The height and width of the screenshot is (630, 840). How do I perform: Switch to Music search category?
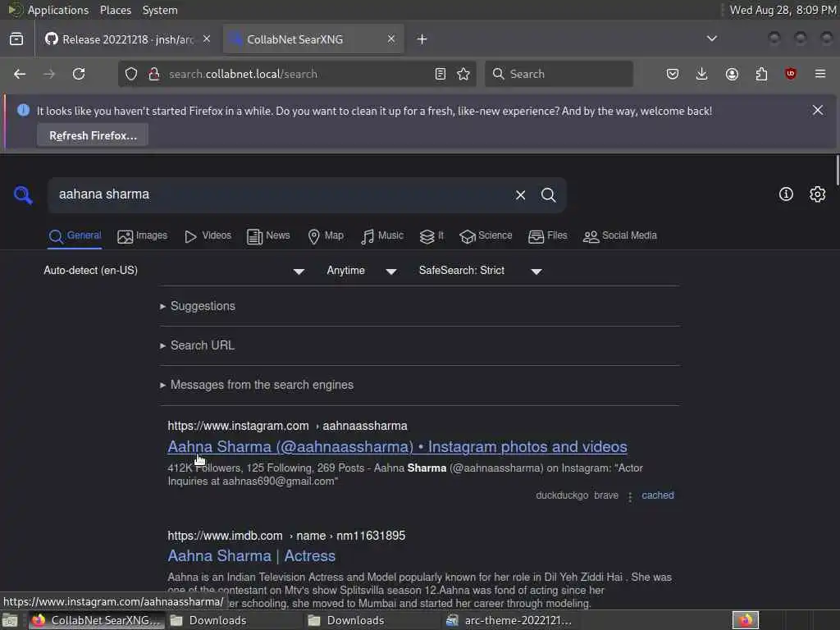[x=382, y=235]
